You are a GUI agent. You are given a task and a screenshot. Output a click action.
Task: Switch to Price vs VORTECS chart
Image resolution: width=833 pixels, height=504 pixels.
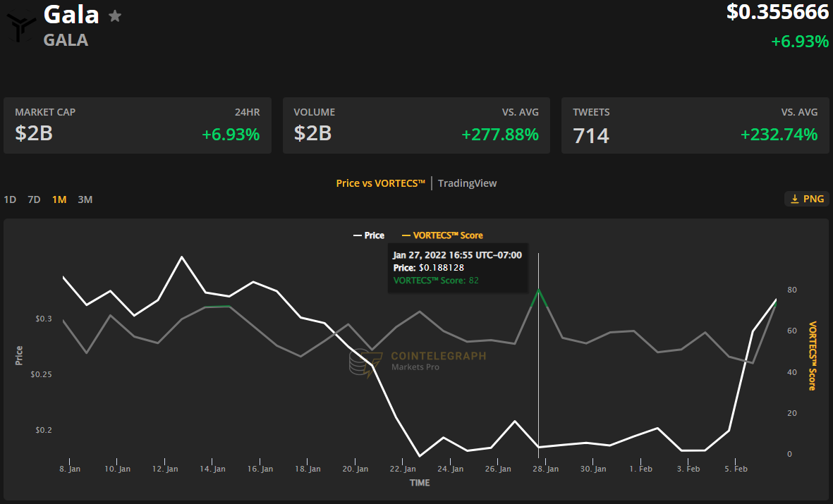pos(380,183)
